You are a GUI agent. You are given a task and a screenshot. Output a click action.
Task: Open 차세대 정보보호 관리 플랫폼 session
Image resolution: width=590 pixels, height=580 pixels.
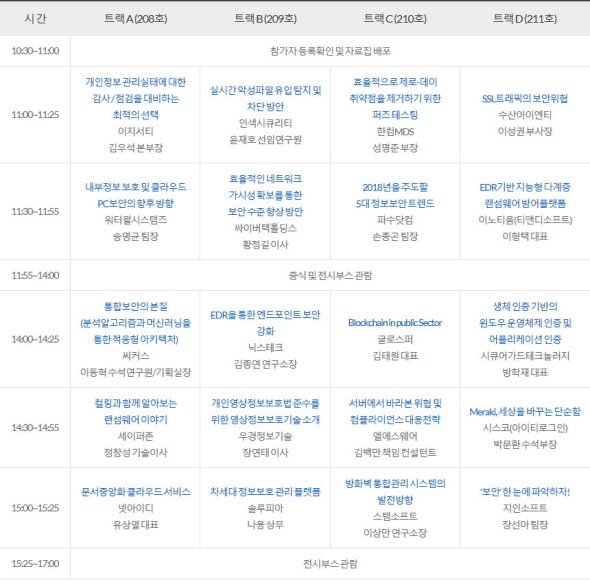click(265, 492)
